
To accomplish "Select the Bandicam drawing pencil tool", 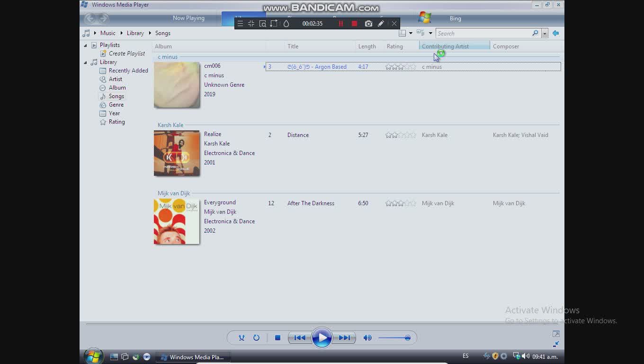I will [x=381, y=23].
